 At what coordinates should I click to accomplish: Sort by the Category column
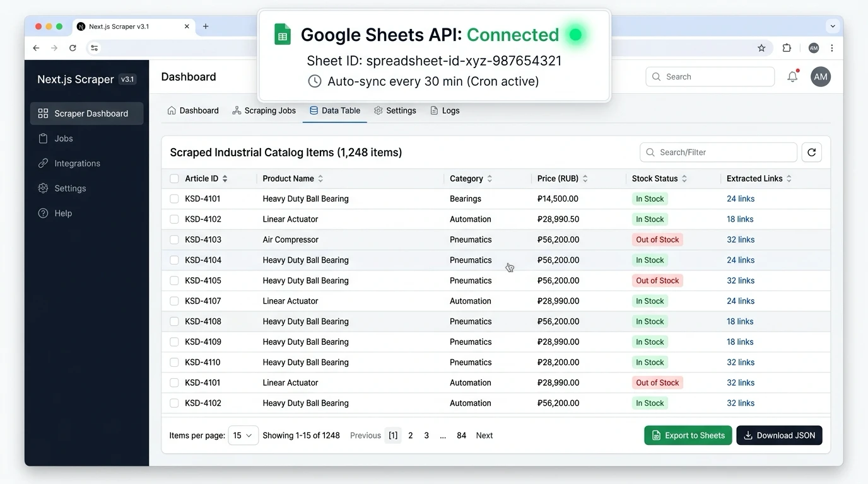tap(471, 179)
